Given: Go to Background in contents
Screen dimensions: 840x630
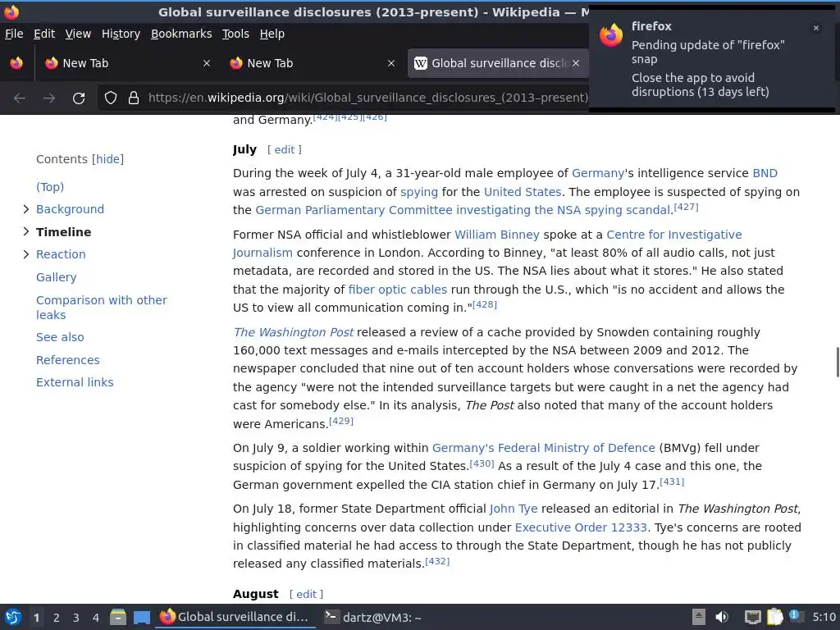Looking at the screenshot, I should [x=70, y=209].
